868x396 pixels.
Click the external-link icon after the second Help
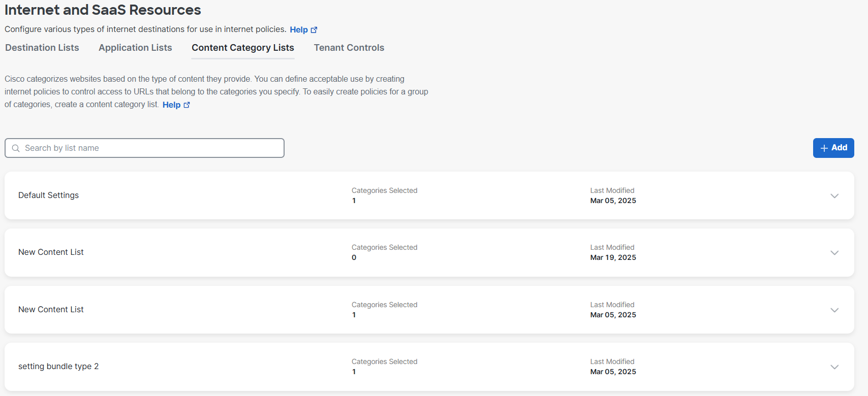point(187,105)
